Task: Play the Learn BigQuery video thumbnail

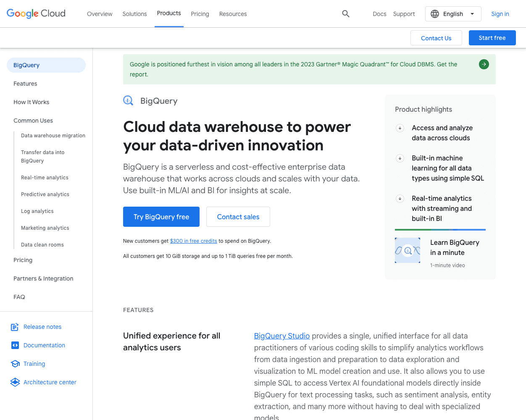Action: 408,250
